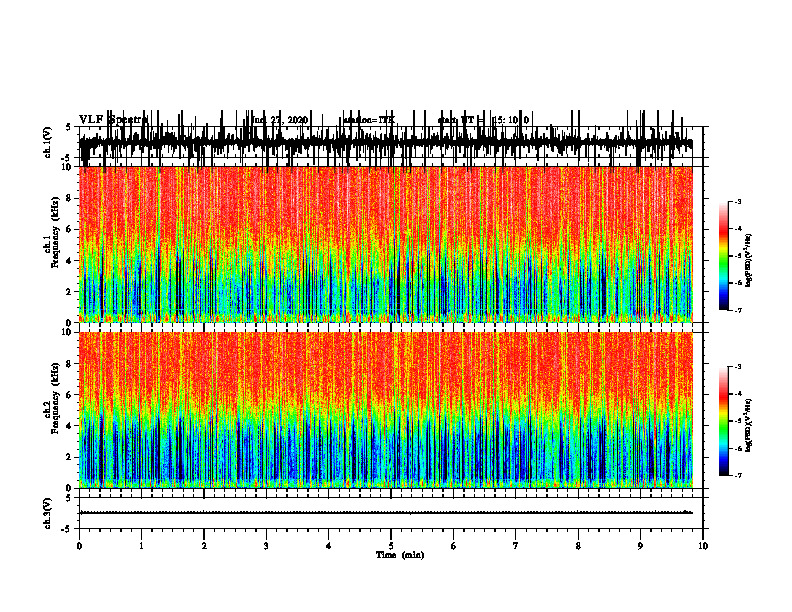Click the "0" tick on the time axis
Image resolution: width=792 pixels, height=612 pixels.
pos(79,546)
